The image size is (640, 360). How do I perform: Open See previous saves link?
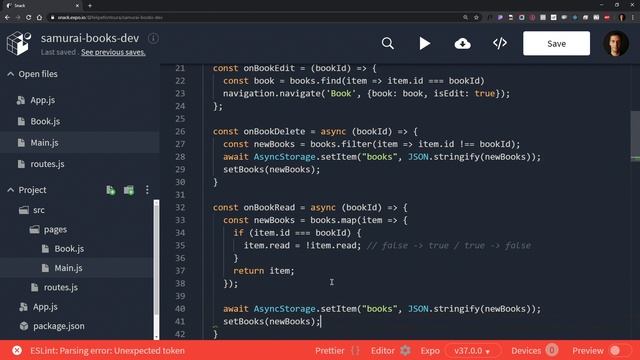[113, 52]
